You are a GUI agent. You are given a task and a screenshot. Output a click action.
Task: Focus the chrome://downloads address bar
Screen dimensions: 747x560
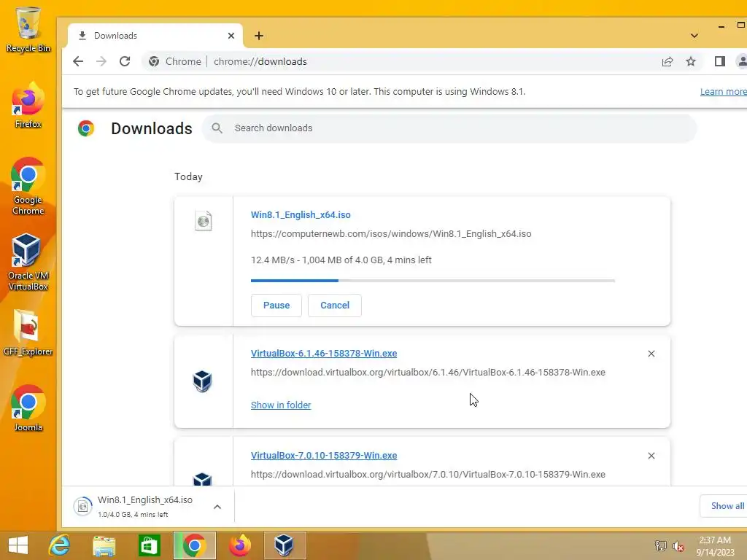(x=260, y=61)
